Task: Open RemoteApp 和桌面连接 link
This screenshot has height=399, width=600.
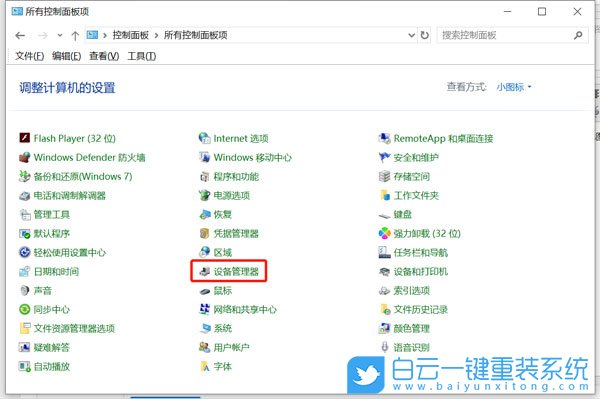Action: (x=443, y=138)
